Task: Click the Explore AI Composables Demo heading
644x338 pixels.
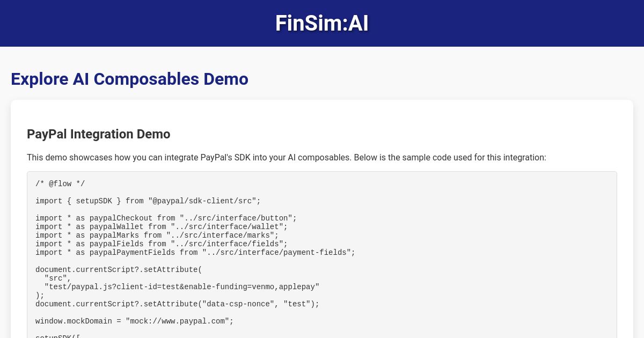Action: 129,79
